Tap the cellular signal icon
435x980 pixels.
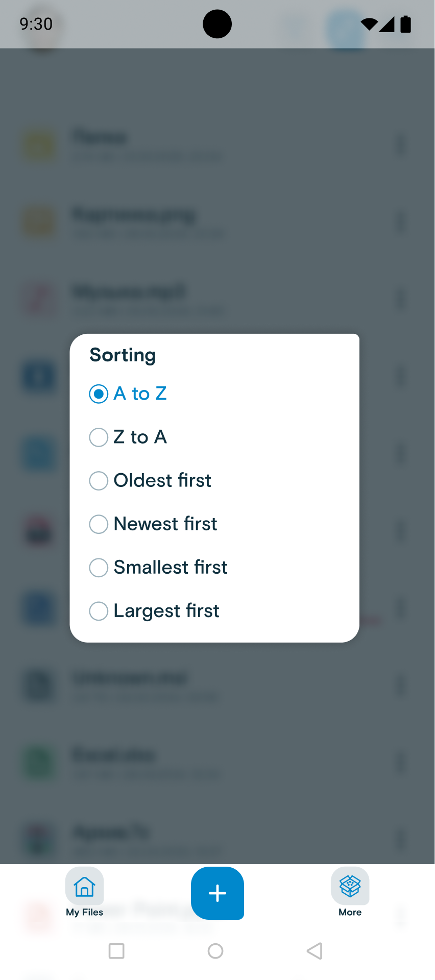coord(387,24)
